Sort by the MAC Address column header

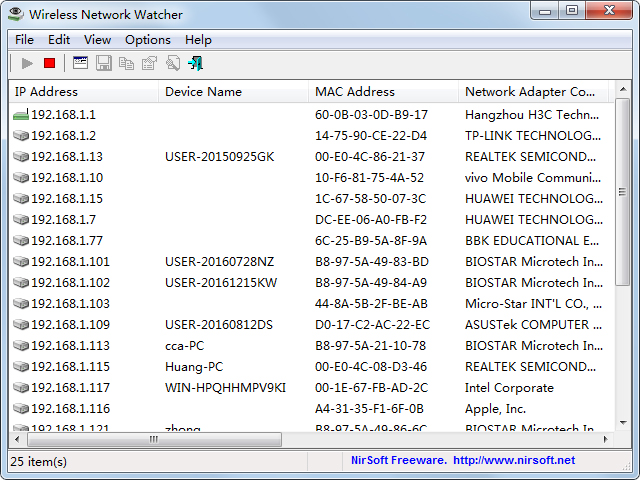click(x=383, y=91)
